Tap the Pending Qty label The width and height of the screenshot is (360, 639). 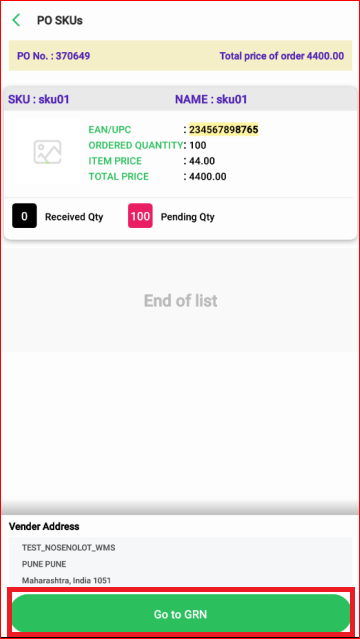[x=188, y=217]
